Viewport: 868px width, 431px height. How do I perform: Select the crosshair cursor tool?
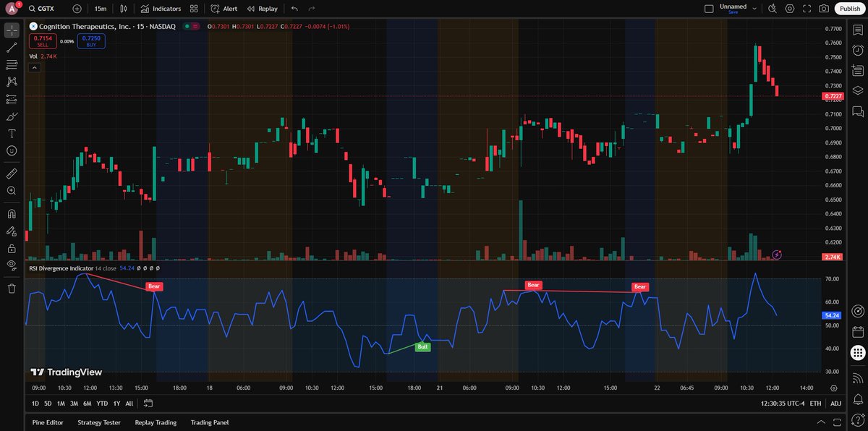coord(12,30)
